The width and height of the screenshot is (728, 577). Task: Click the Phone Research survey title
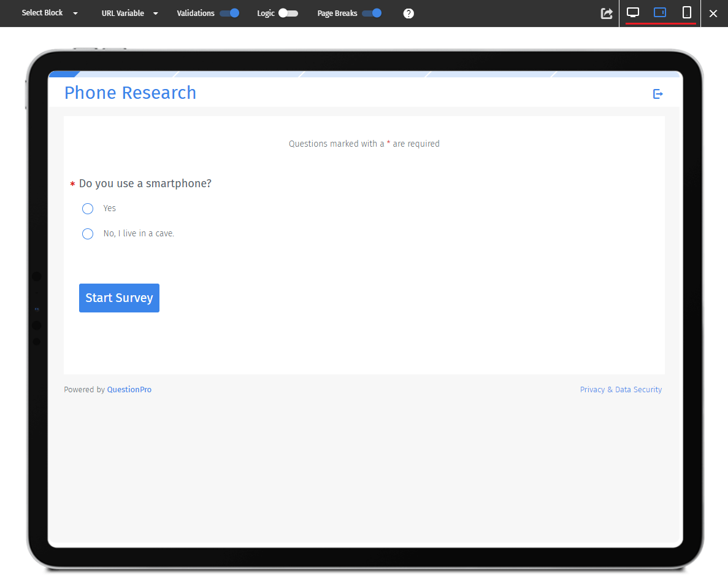(x=130, y=93)
